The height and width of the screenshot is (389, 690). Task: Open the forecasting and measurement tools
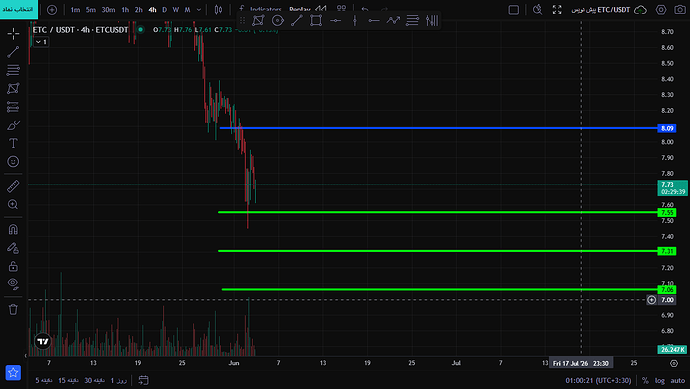[13, 107]
